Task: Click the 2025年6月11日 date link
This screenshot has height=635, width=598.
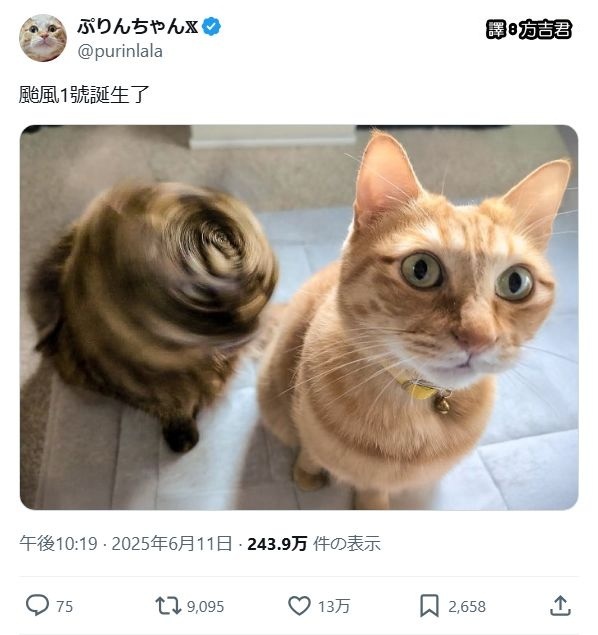Action: [172, 543]
